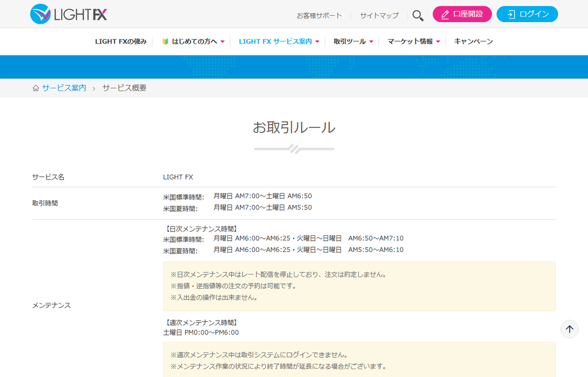Click サービス概要 breadcrumb text
This screenshot has width=588, height=377.
click(x=124, y=88)
